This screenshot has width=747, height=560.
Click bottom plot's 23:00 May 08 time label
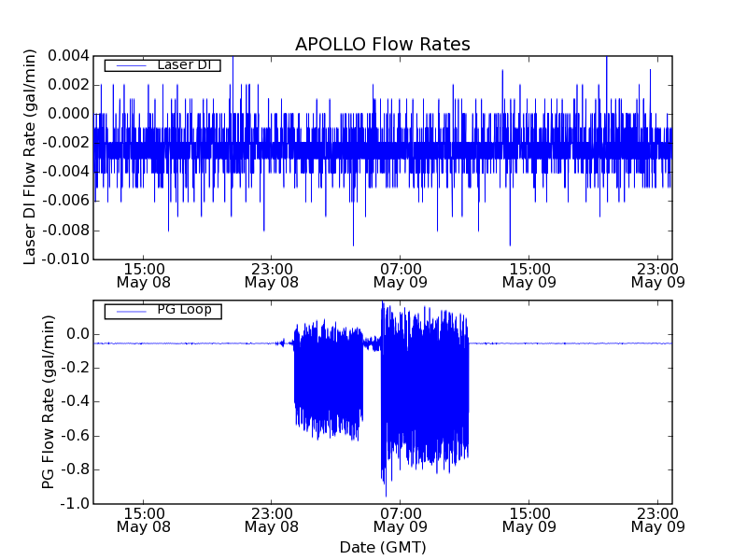tap(272, 519)
